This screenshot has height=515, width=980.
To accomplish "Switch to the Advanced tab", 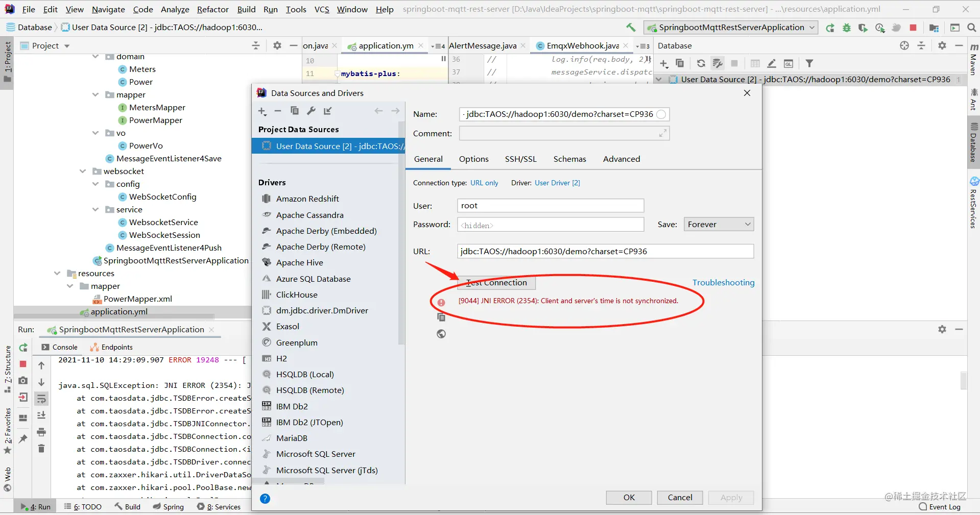I will [621, 159].
